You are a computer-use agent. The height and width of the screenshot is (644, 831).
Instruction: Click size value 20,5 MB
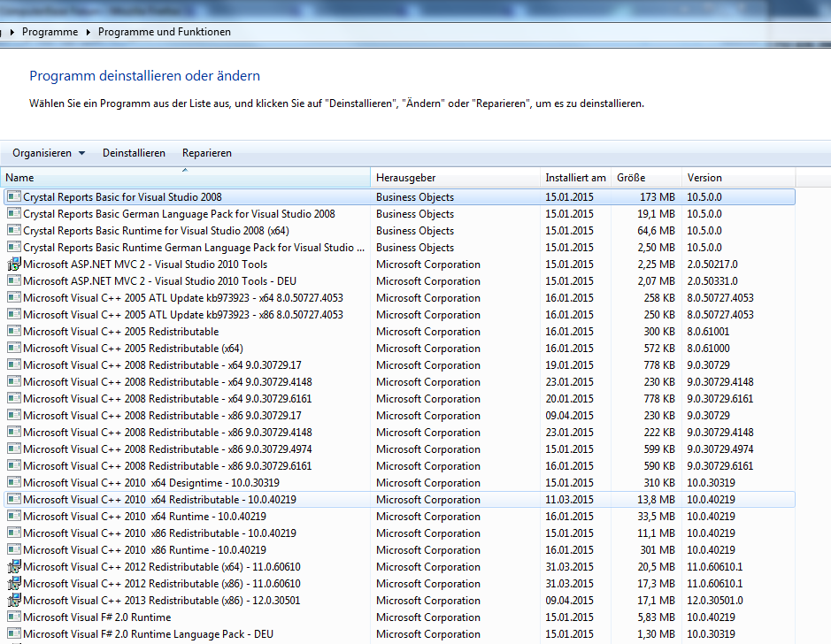tap(656, 567)
